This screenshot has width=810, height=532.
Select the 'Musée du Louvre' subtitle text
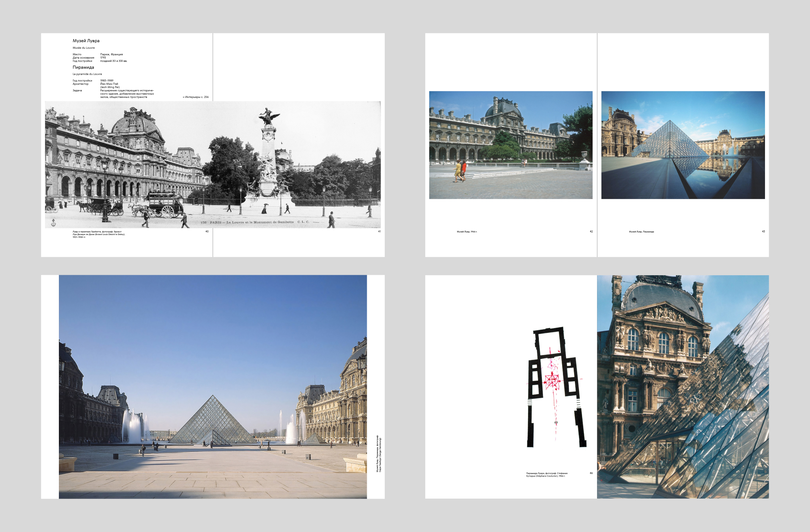tap(84, 48)
